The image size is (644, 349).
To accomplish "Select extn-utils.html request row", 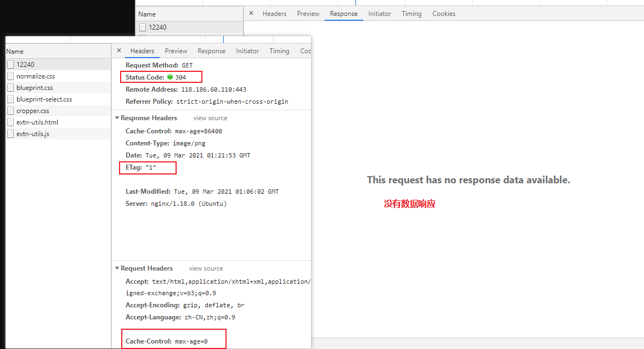I will coord(58,122).
